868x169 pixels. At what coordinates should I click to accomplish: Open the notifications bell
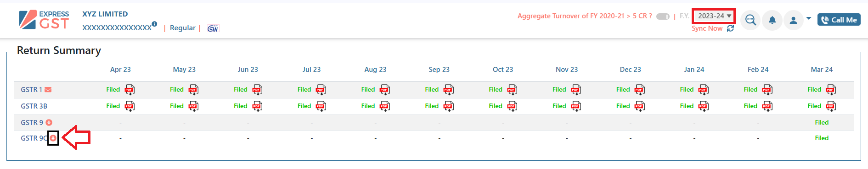tap(772, 20)
